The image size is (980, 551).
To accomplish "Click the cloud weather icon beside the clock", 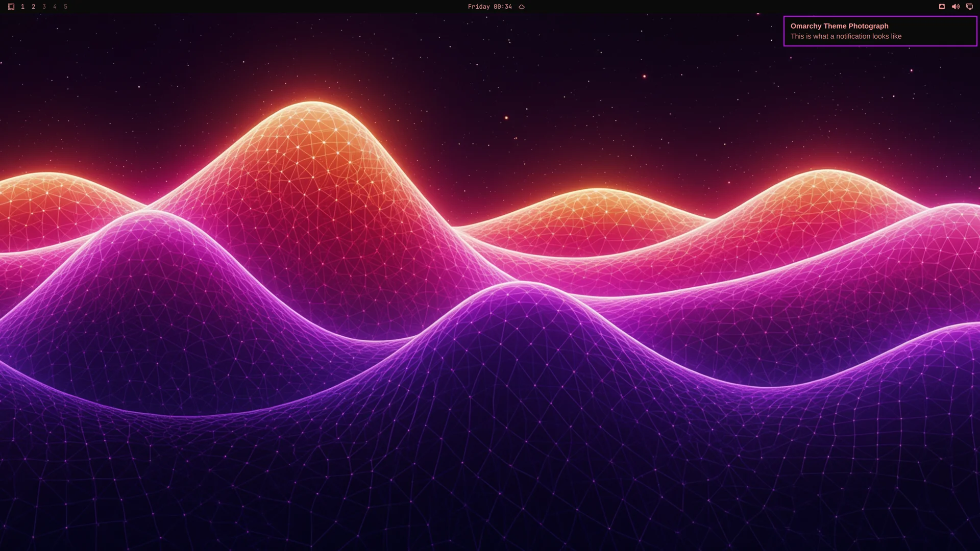I will pyautogui.click(x=522, y=7).
